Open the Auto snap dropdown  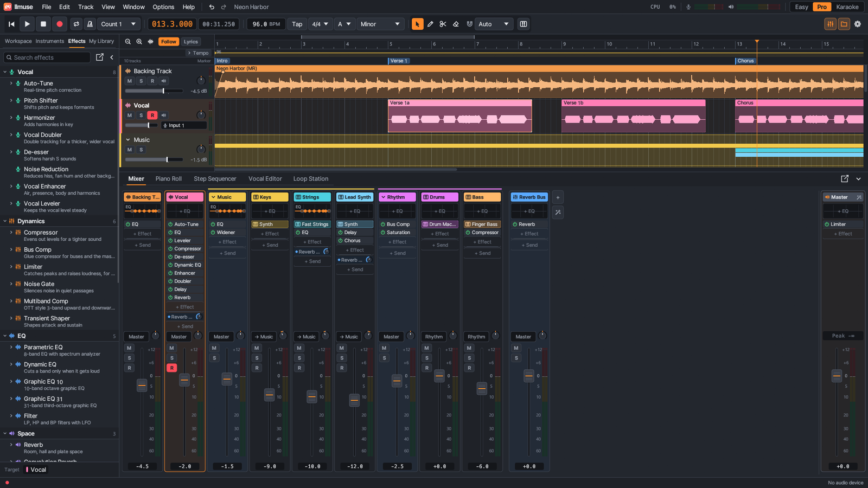[x=494, y=24]
